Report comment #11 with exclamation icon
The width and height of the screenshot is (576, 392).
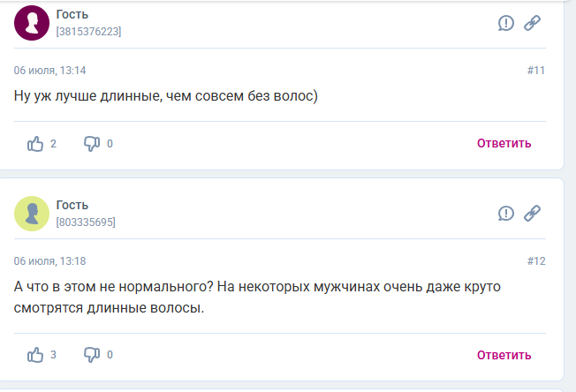click(506, 23)
